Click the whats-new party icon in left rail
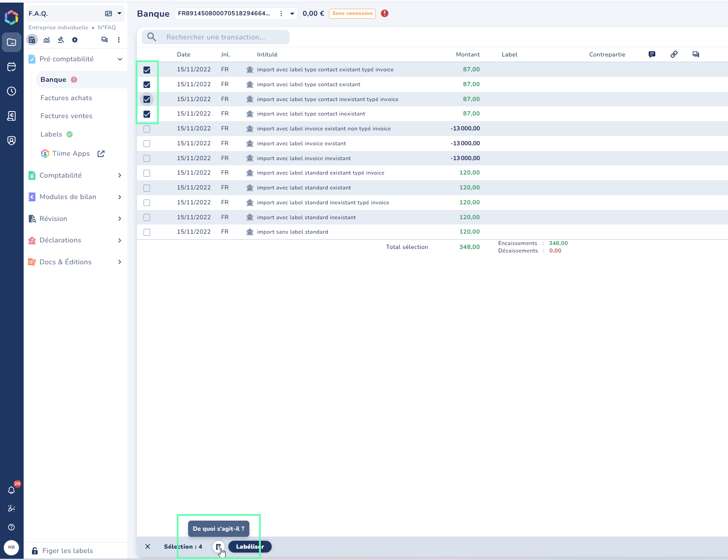 (12, 508)
